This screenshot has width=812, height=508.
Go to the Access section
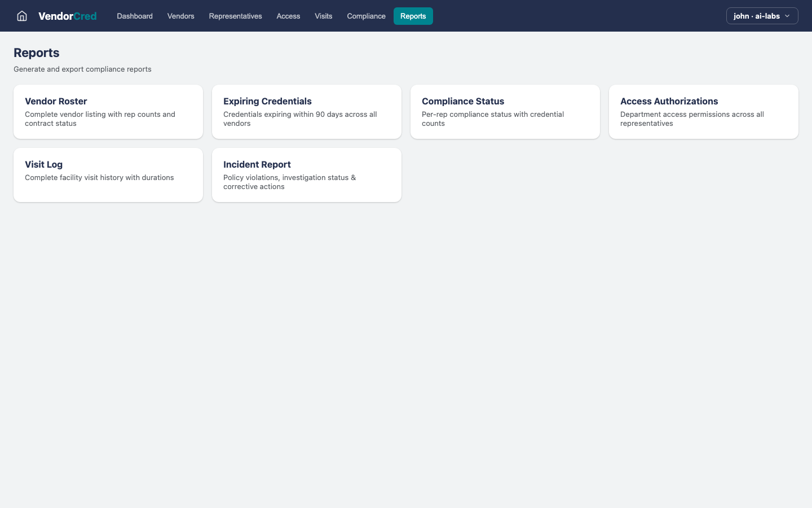click(x=288, y=16)
